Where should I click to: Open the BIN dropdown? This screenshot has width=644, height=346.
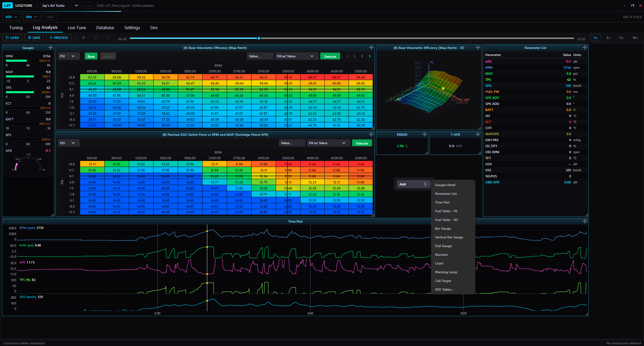32,17
